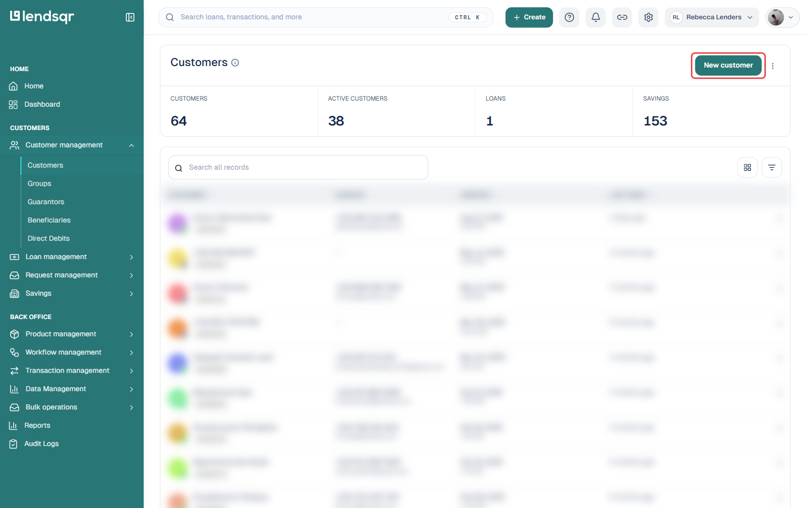Click the Search all records field

click(298, 168)
